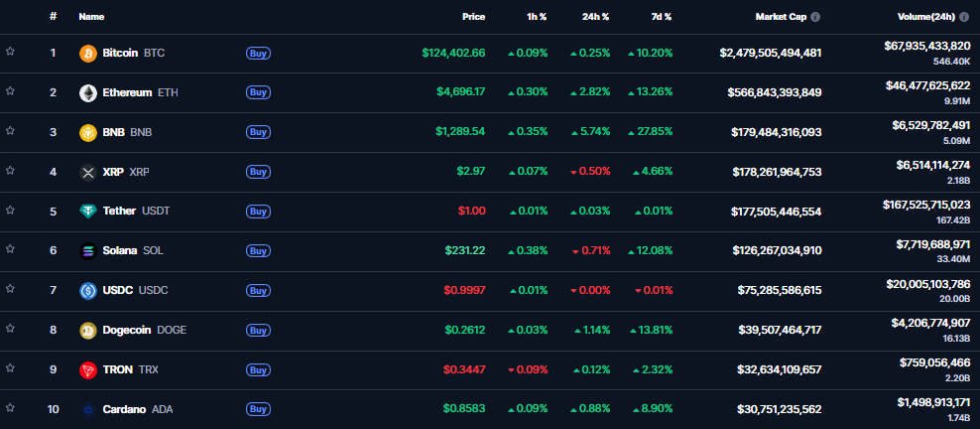Star Bitcoin to add to watchlist
Viewport: 980px width, 429px height.
[10, 51]
